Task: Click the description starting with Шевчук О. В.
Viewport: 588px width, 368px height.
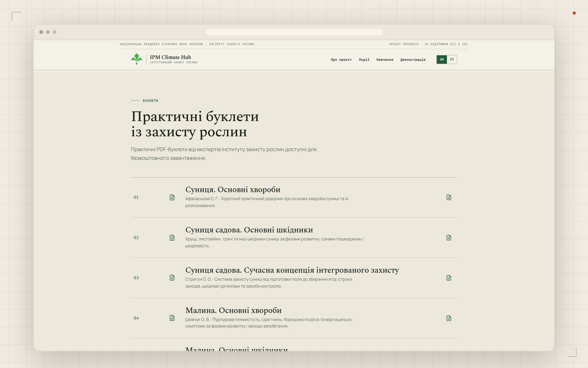Action: [269, 323]
